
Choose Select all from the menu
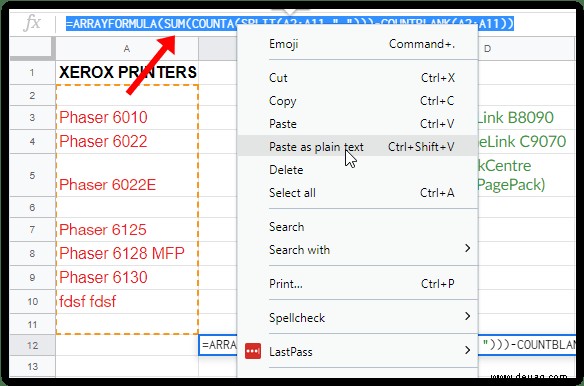click(x=357, y=193)
